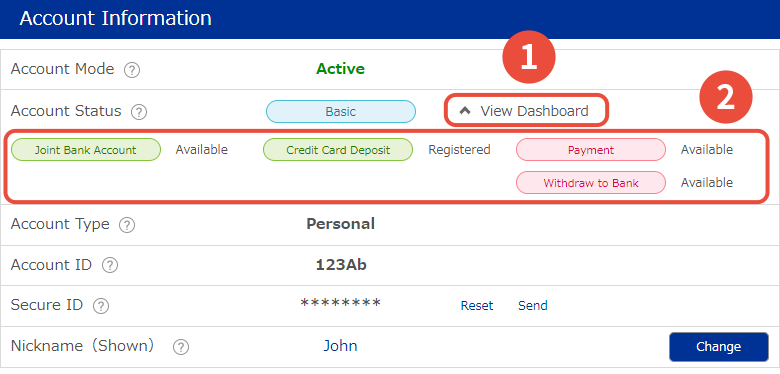Open the Nickname (Shown) help icon

click(181, 347)
